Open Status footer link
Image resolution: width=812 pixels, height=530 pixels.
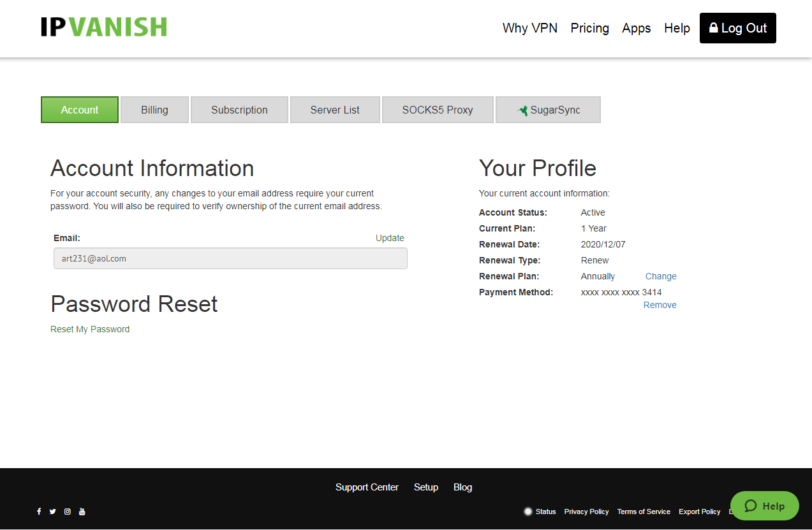(x=546, y=512)
